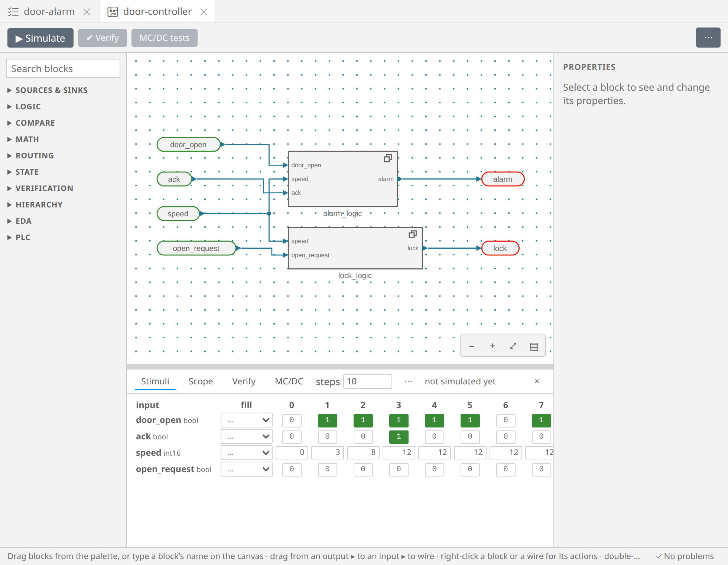Toggle ack value at step 3

pos(399,437)
